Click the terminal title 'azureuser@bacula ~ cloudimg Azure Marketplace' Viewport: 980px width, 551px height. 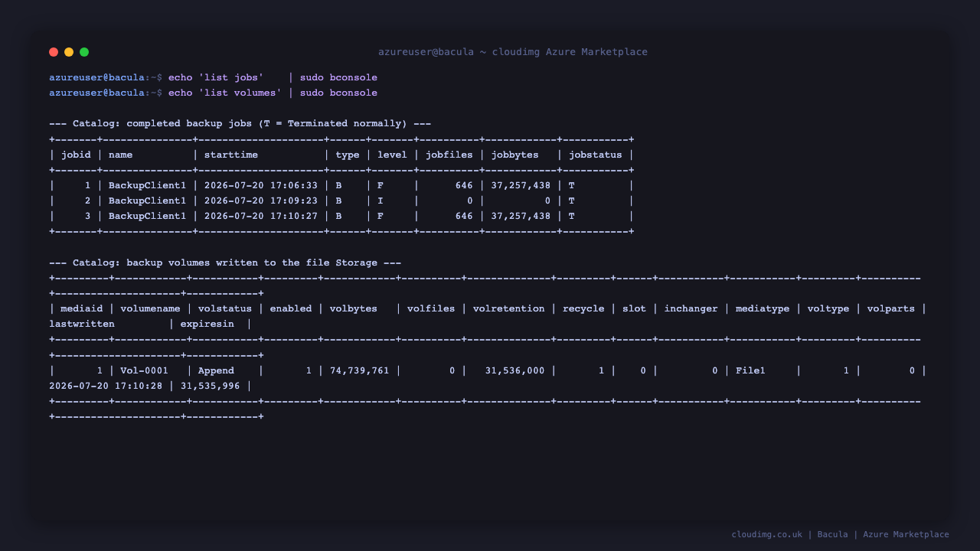[513, 52]
